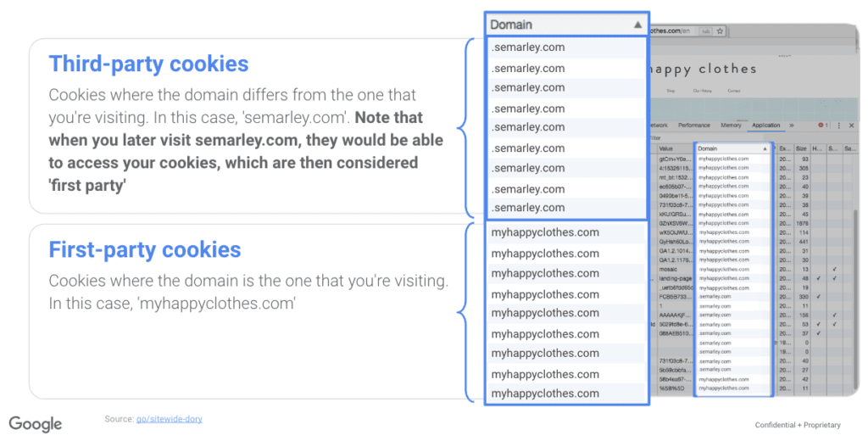Close the DevTools panel with X icon
This screenshot has width=868, height=441.
[849, 126]
